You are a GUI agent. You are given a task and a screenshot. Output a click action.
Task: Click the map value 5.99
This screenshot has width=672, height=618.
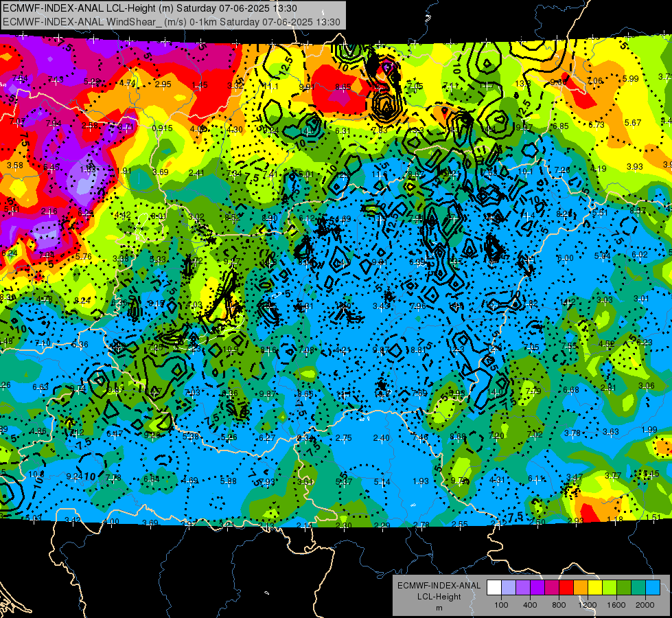coord(630,79)
